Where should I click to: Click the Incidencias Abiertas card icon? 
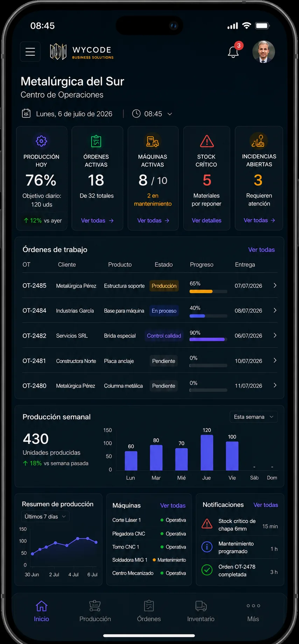[258, 141]
